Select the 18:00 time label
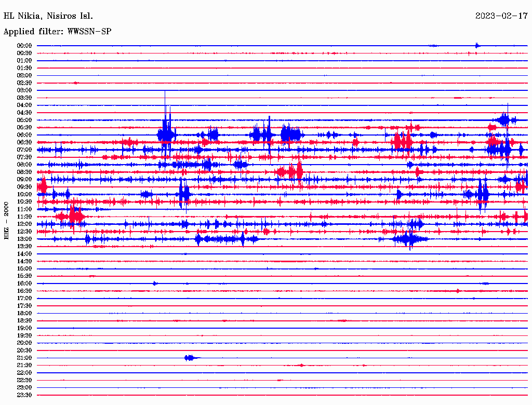 click(x=24, y=313)
